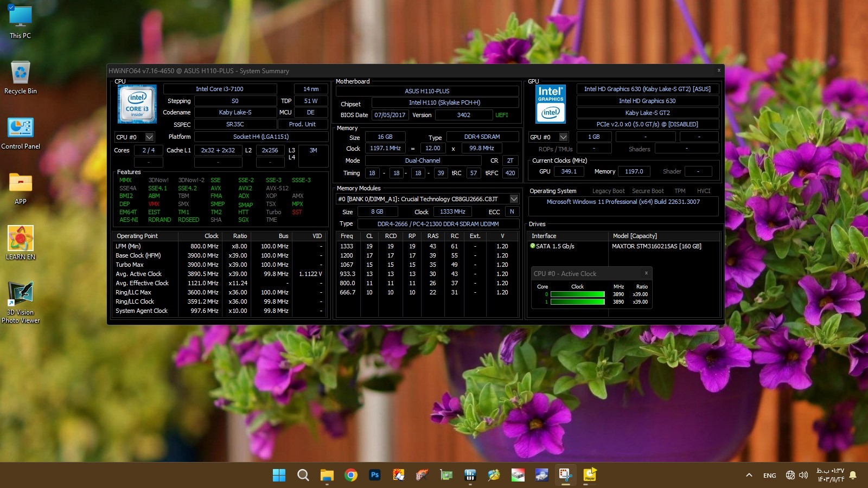Open the 3D Vision Photo Viewer shortcut
The height and width of the screenshot is (488, 868).
point(21,302)
